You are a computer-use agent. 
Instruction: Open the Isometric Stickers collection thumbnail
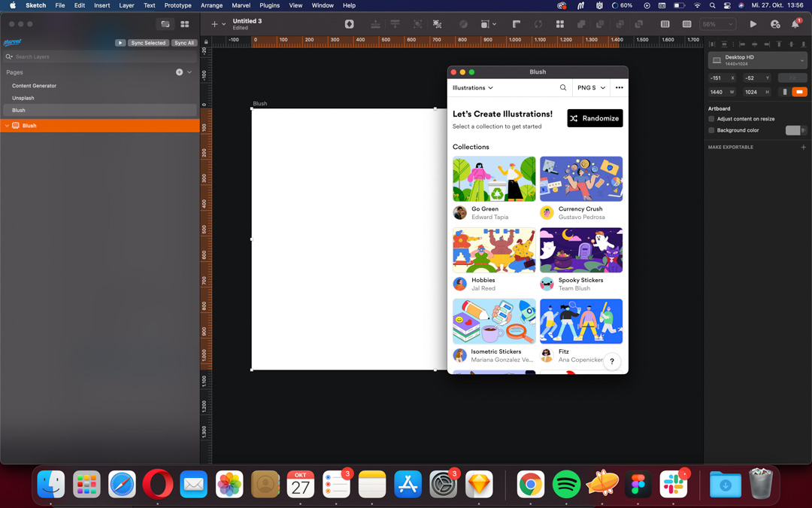pyautogui.click(x=494, y=321)
